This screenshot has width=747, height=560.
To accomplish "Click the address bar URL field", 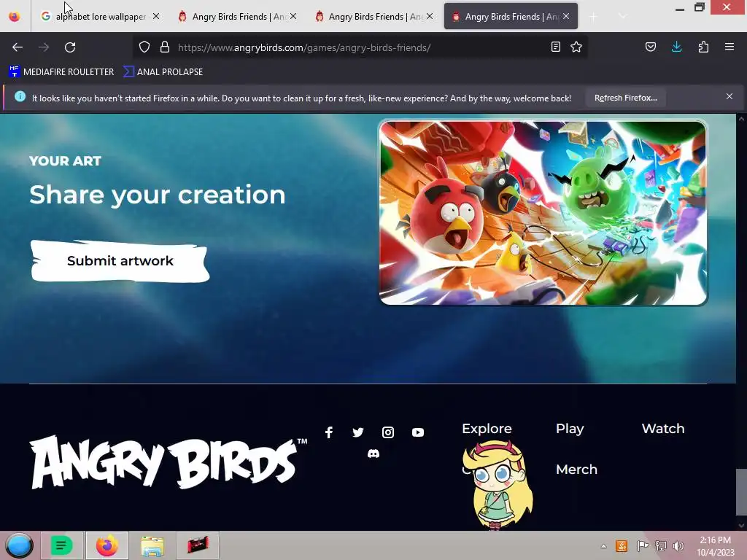I will point(360,47).
